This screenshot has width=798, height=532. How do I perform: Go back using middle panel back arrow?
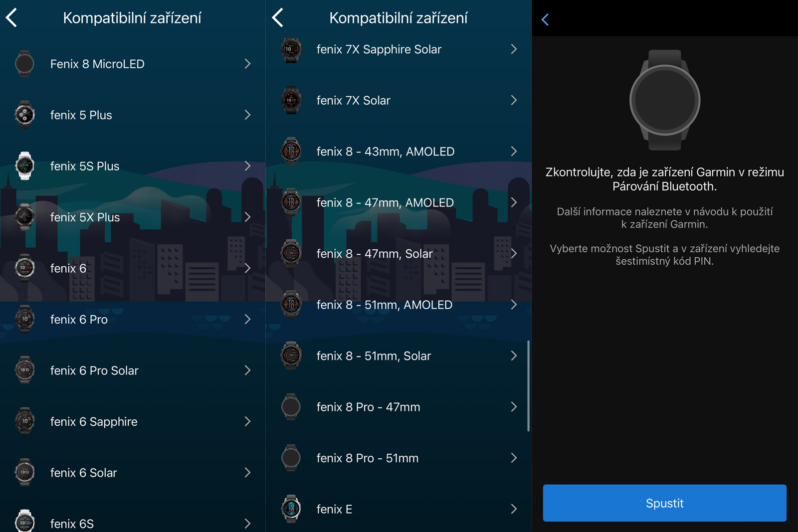(278, 18)
